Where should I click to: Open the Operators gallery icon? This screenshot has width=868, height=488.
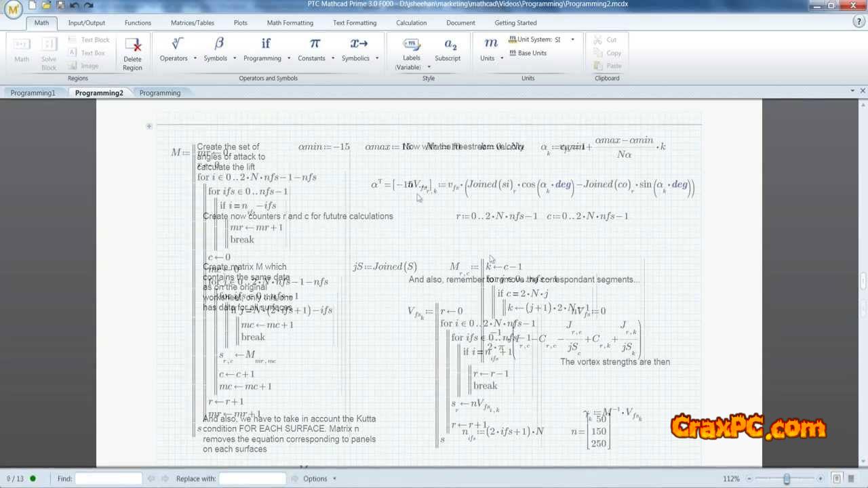[x=177, y=44]
